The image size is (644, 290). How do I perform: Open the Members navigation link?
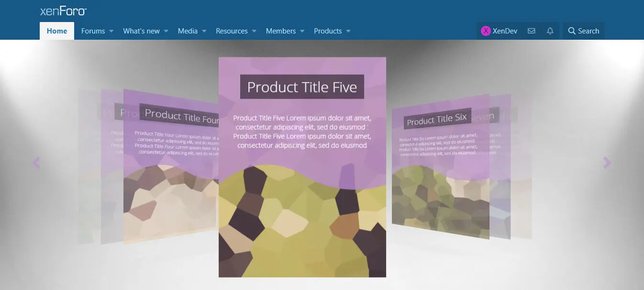pos(281,31)
